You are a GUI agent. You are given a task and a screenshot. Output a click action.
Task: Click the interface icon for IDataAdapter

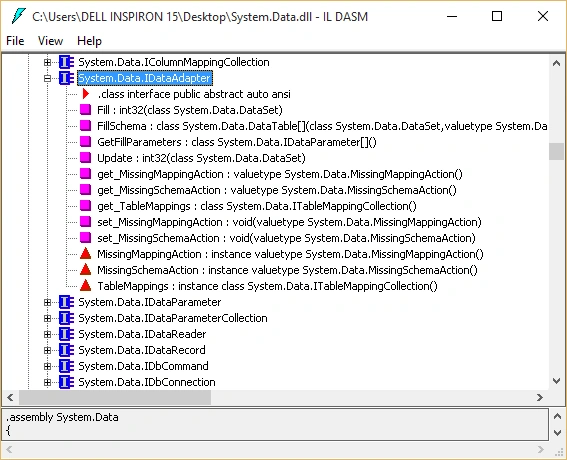click(66, 78)
